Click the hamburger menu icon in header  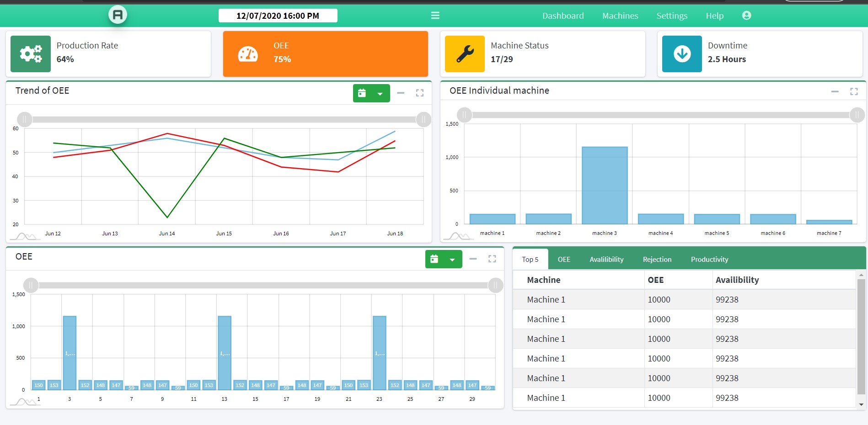(435, 16)
